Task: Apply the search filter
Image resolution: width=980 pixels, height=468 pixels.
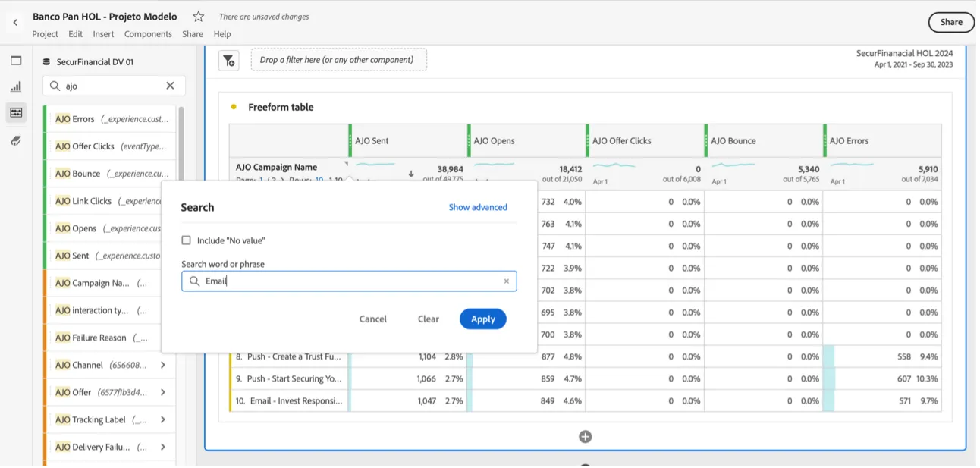Action: coord(482,319)
